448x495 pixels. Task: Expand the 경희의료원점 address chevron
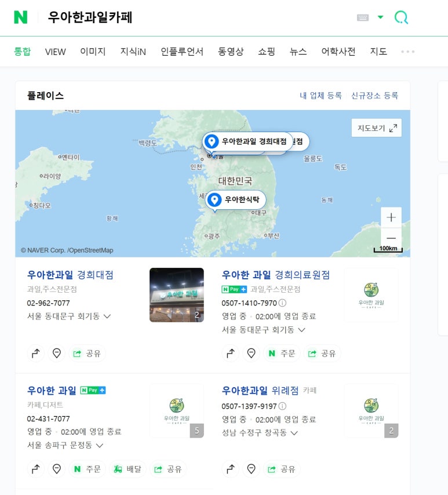pos(302,330)
